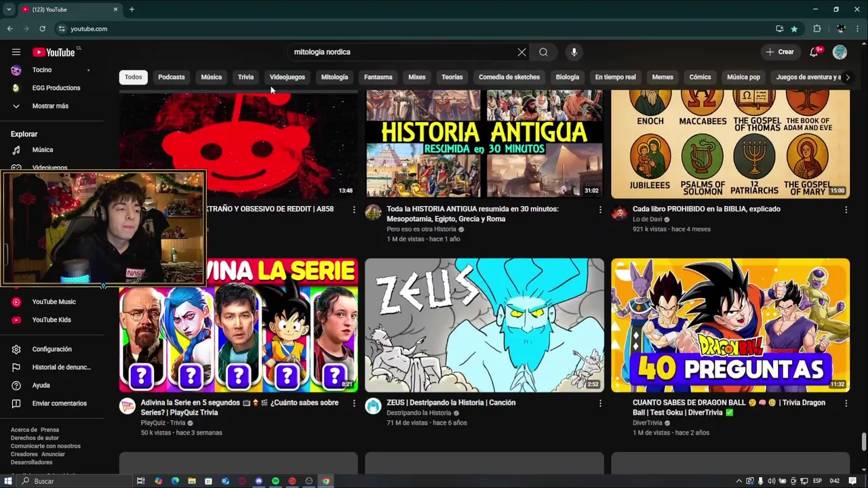Image resolution: width=868 pixels, height=488 pixels.
Task: Open the YouTube hamburger guide menu
Action: (x=16, y=52)
